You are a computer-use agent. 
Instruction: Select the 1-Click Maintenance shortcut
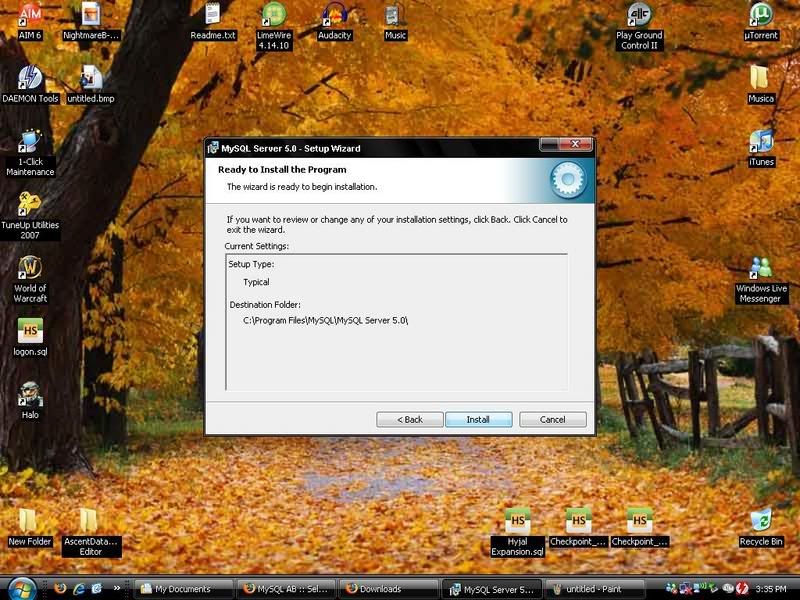[30, 153]
